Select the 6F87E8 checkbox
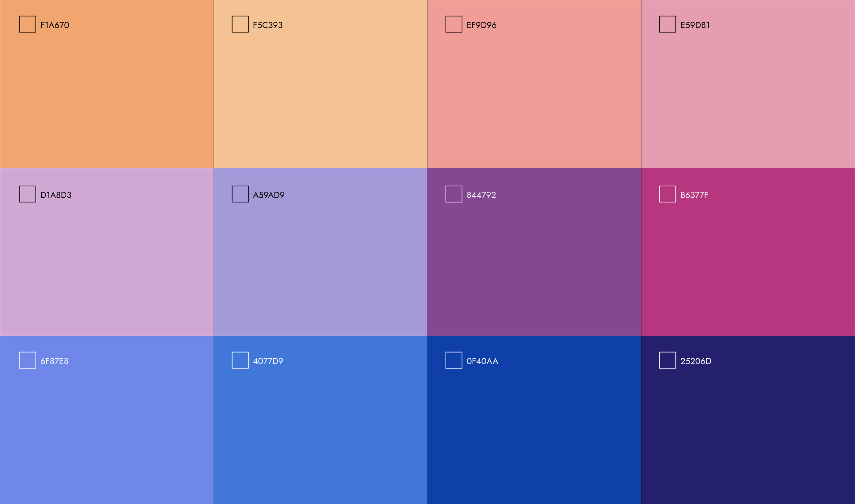This screenshot has height=504, width=855. tap(28, 360)
